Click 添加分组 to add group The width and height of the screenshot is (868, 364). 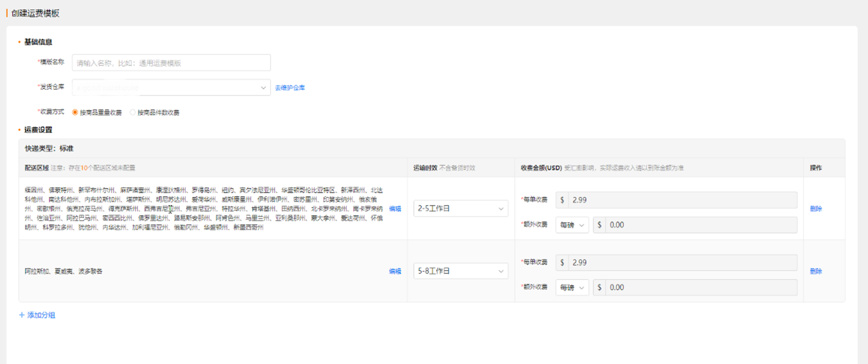pyautogui.click(x=41, y=315)
